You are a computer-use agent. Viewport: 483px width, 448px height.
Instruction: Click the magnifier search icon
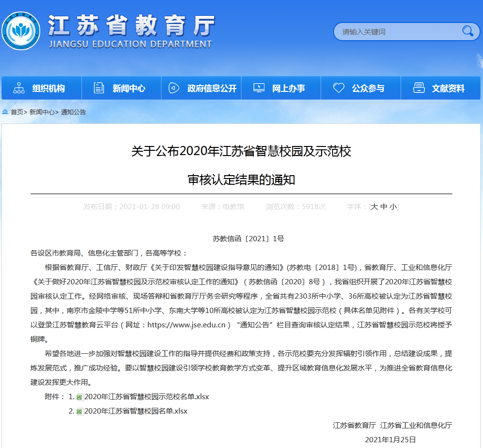click(x=467, y=32)
